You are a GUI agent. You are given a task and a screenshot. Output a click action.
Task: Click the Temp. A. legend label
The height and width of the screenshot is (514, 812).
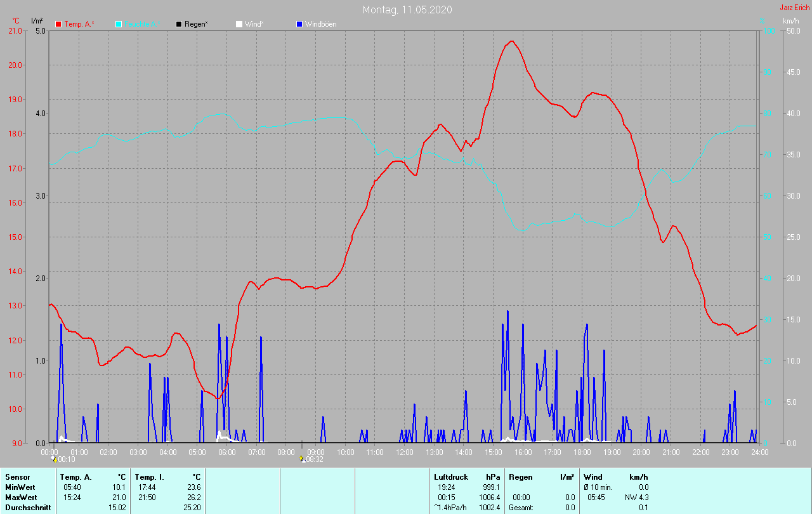[79, 24]
